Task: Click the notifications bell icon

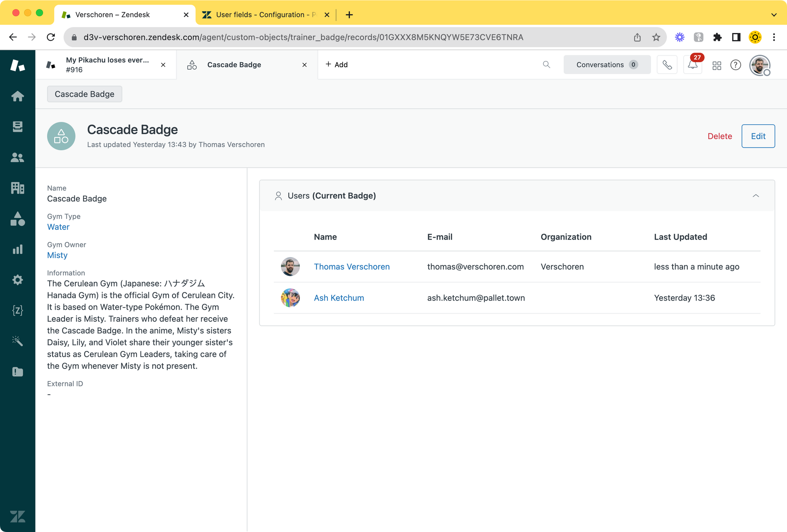Action: click(x=693, y=65)
